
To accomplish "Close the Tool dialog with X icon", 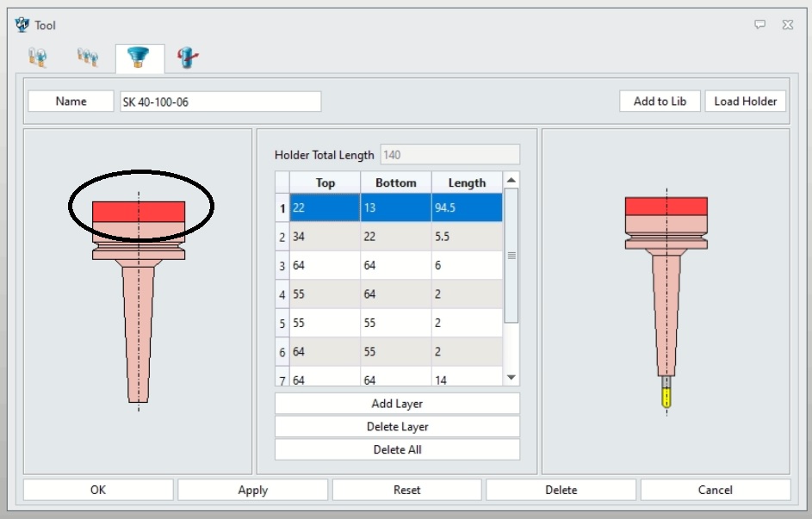I will point(788,25).
